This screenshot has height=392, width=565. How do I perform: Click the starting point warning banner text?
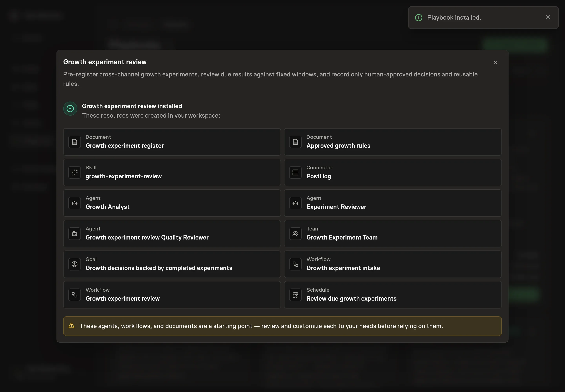click(x=261, y=326)
